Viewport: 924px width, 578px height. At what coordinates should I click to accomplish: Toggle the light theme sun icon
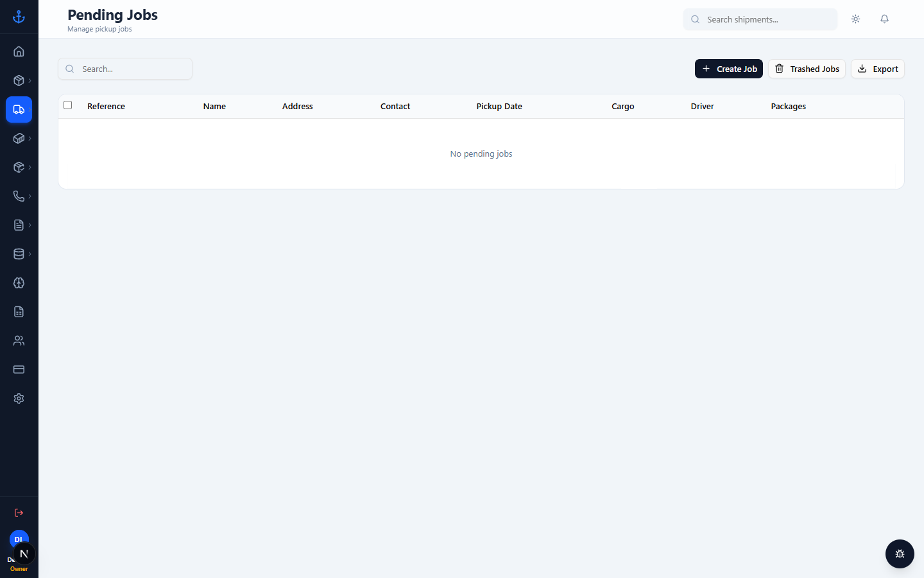click(x=855, y=19)
